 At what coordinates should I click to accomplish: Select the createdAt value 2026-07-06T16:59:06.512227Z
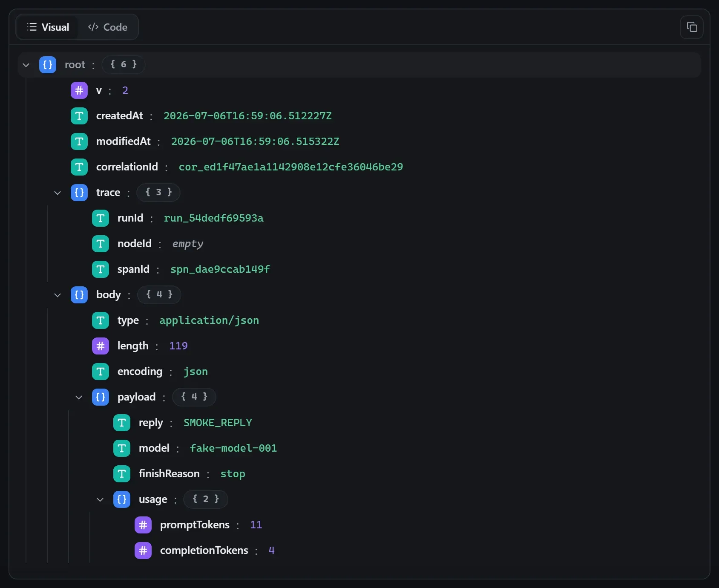tap(247, 116)
